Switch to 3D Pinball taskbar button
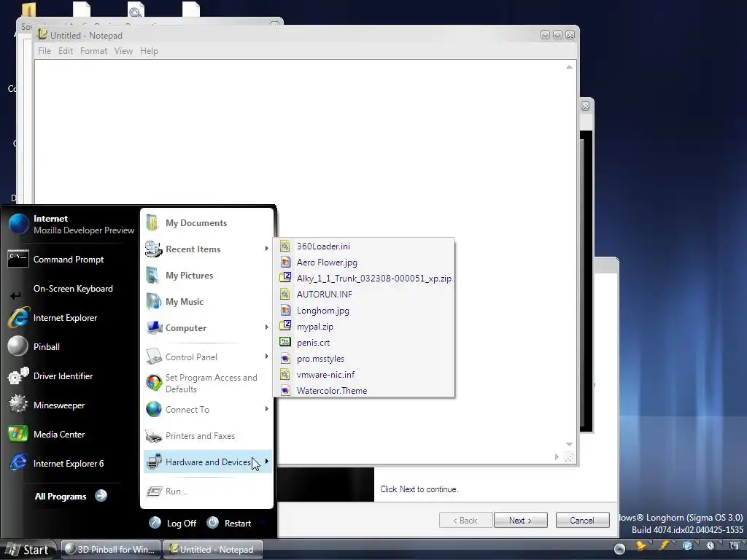747x560 pixels. pos(111,550)
